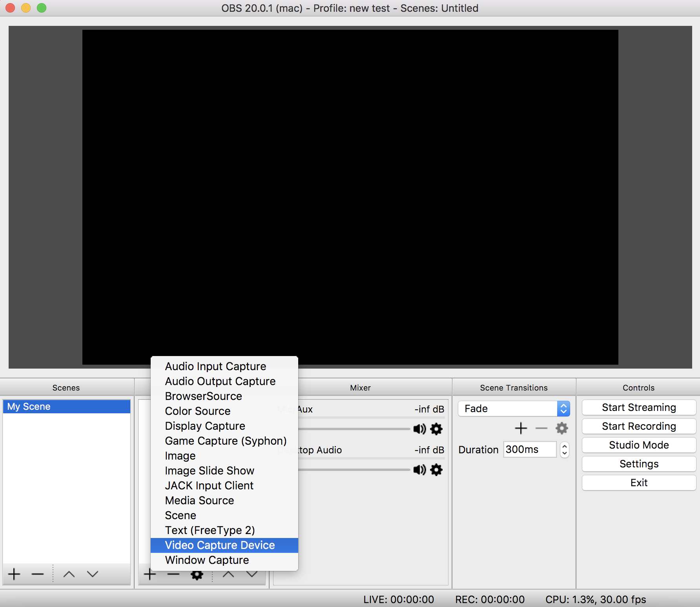Decrease transition duration stepper down

pos(565,453)
